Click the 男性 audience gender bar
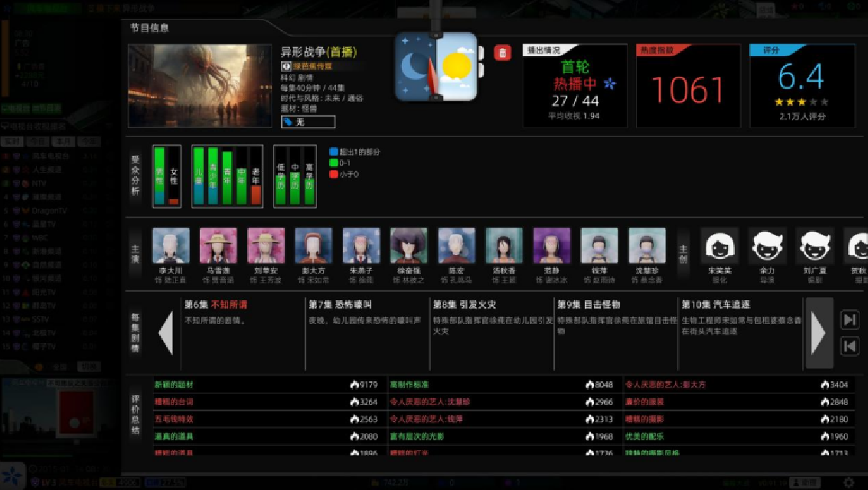Screen dimensions: 868x490 159,177
